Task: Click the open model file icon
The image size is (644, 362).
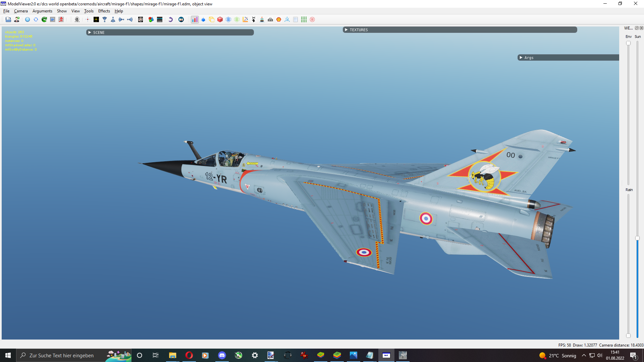Action: point(8,19)
